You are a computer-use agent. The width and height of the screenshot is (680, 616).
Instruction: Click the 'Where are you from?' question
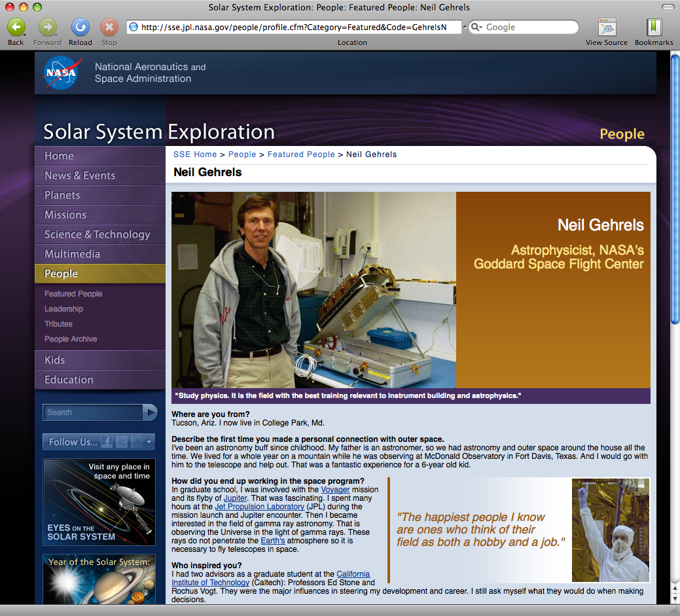(210, 414)
